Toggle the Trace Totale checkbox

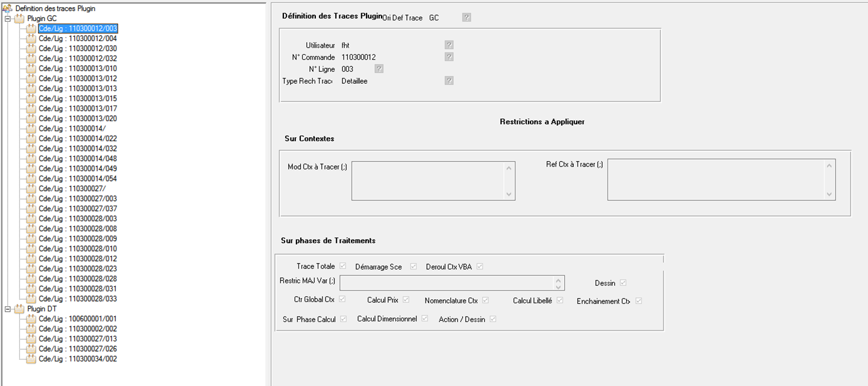pos(343,266)
